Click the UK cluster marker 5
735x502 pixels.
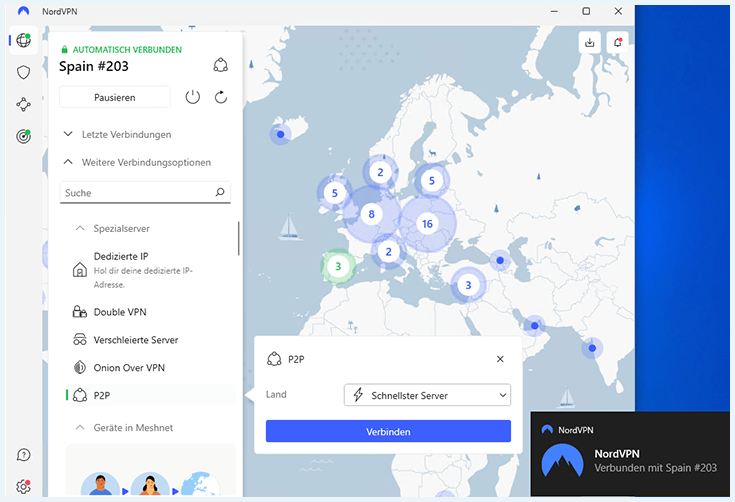click(335, 193)
